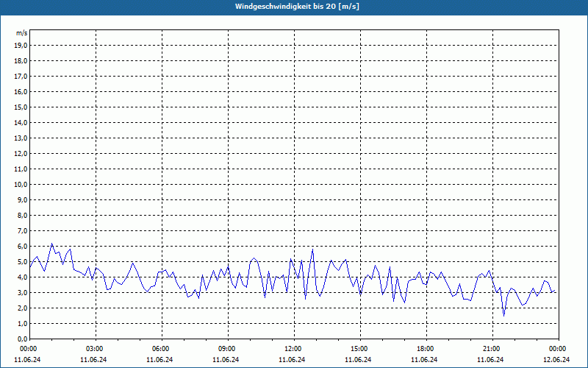Click the 15:00 time label
Image resolution: width=588 pixels, height=368 pixels.
(x=360, y=349)
